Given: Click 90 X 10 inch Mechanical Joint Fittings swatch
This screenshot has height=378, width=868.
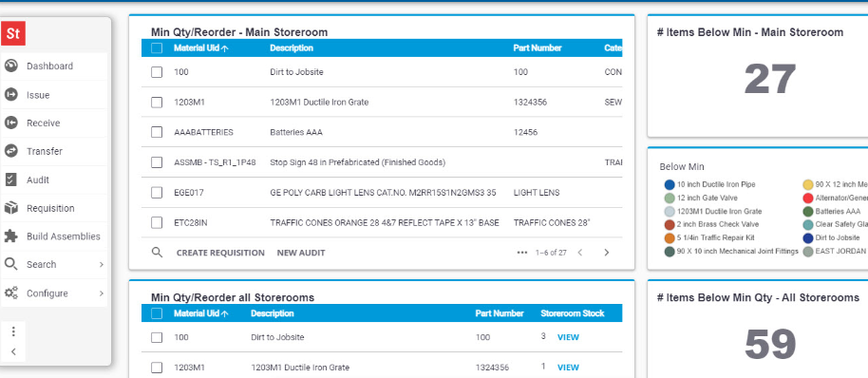Looking at the screenshot, I should click(x=670, y=252).
